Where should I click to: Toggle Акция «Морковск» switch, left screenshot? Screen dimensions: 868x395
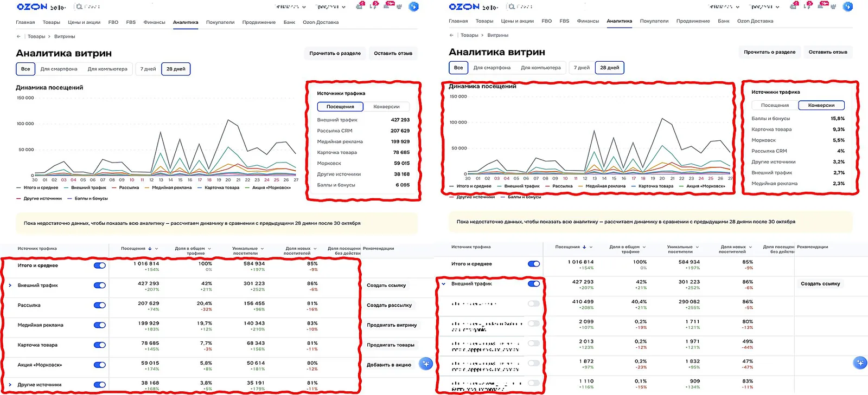[x=100, y=365]
